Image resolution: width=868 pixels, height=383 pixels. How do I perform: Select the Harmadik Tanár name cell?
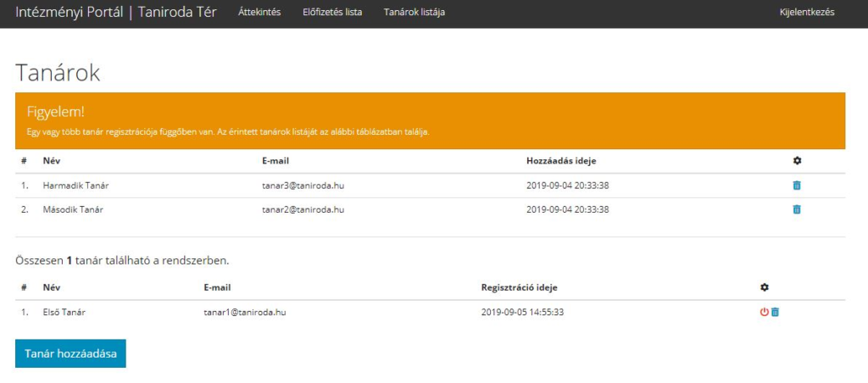(x=75, y=186)
